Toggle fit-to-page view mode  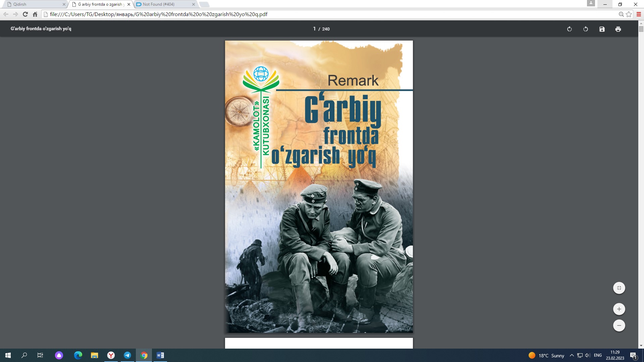(619, 288)
